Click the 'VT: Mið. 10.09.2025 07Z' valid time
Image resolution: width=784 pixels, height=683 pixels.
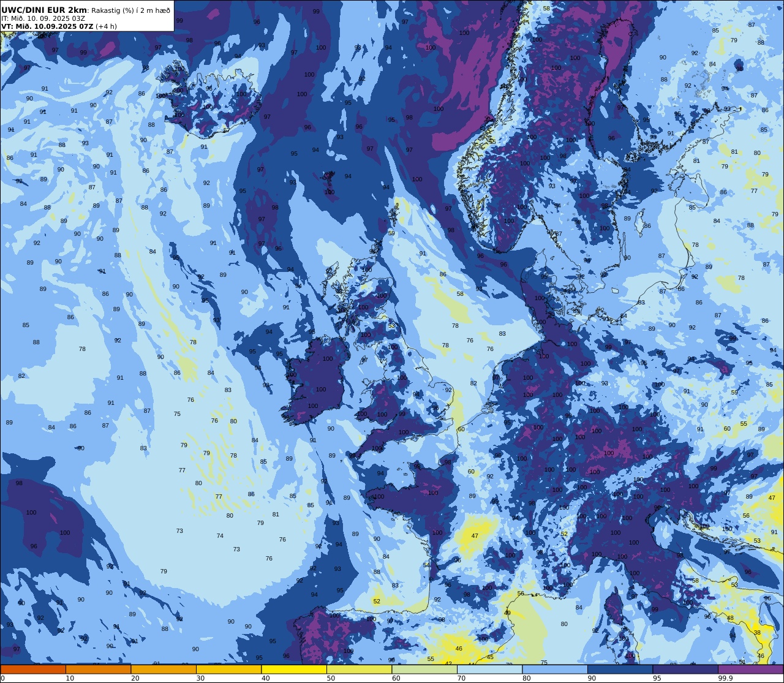(47, 26)
